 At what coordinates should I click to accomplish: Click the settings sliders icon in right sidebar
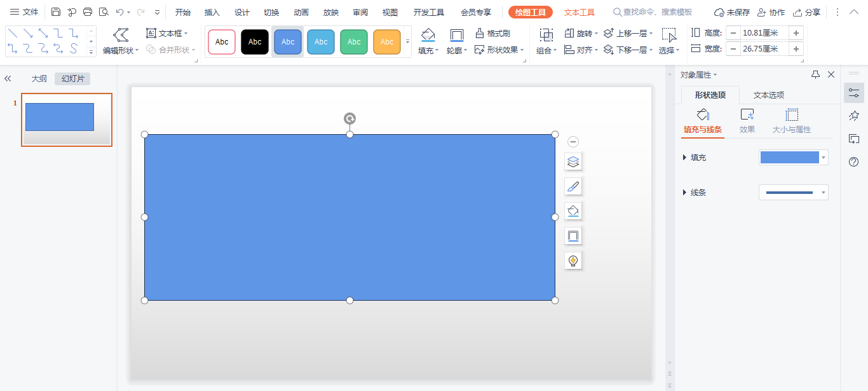pos(854,93)
